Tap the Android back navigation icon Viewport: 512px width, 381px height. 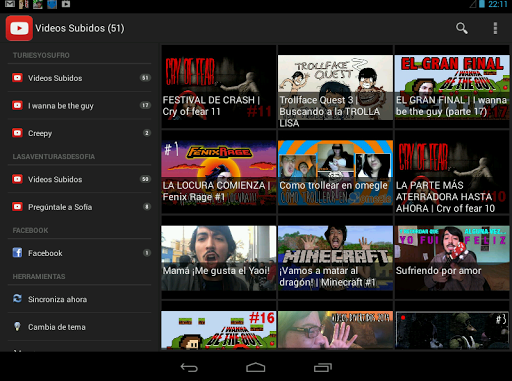pos(189,367)
